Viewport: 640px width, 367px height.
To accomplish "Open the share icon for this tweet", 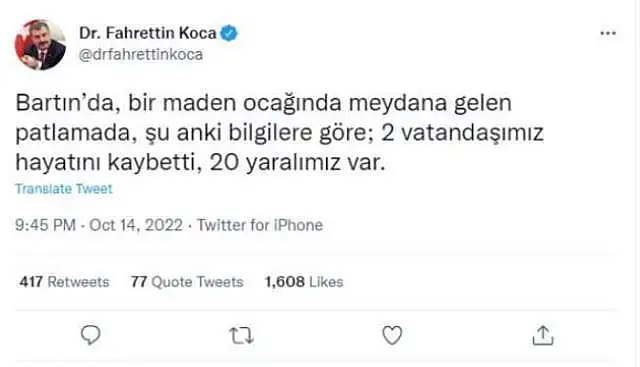I will coord(543,335).
